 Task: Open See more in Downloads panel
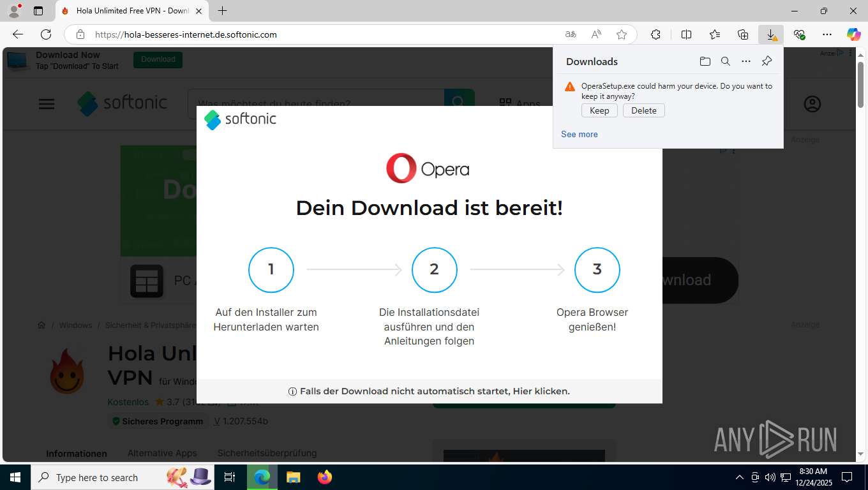580,134
